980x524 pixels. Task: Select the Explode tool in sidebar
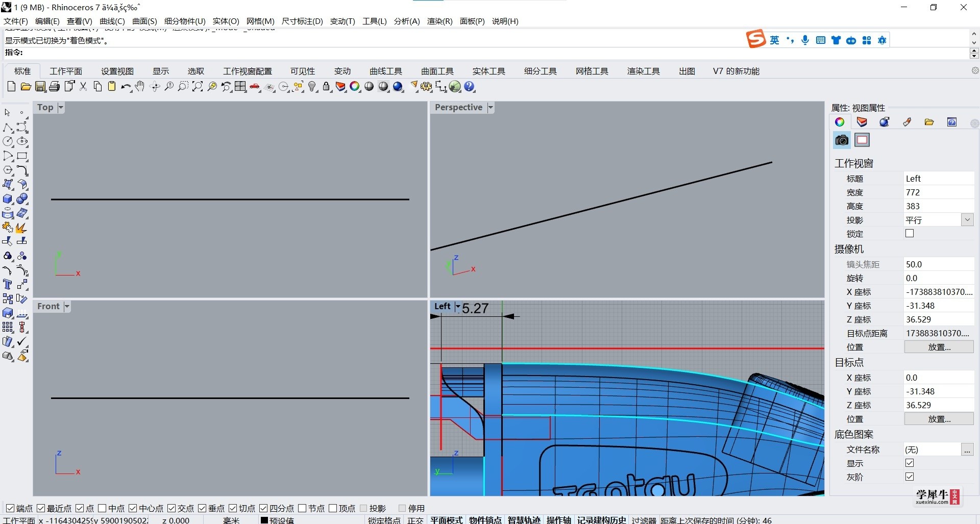coord(22,228)
